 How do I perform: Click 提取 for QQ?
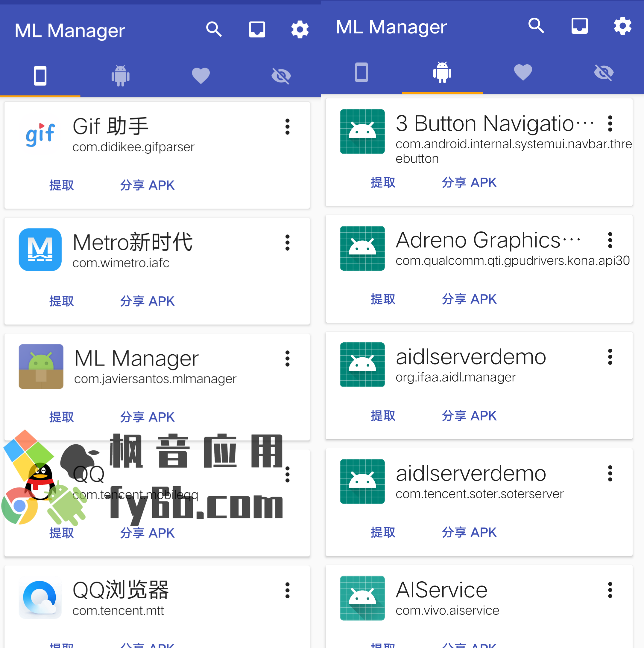tap(61, 533)
